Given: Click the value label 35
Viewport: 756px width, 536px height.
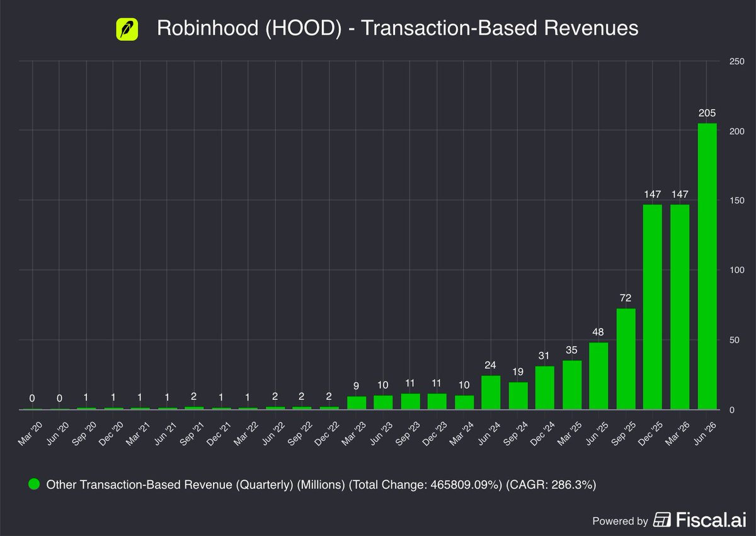Looking at the screenshot, I should [x=572, y=349].
